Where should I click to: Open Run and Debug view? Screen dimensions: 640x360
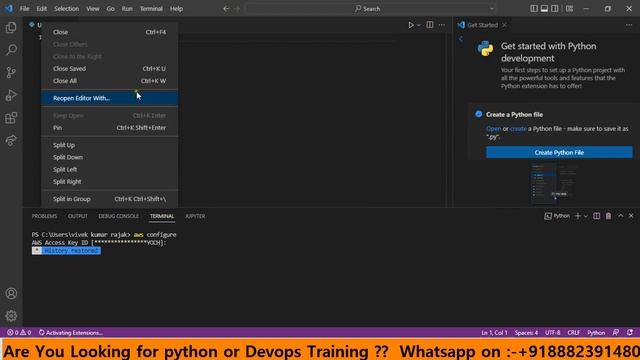pos(11,95)
